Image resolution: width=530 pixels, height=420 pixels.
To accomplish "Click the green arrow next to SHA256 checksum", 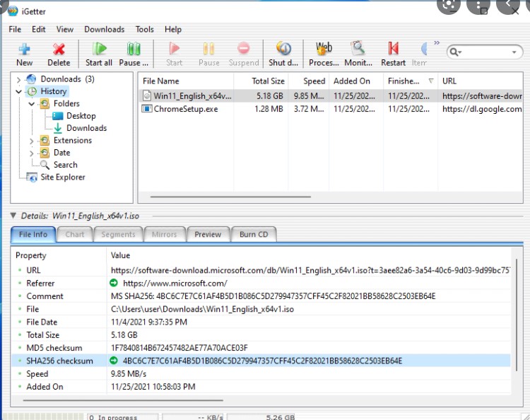I will (x=114, y=361).
